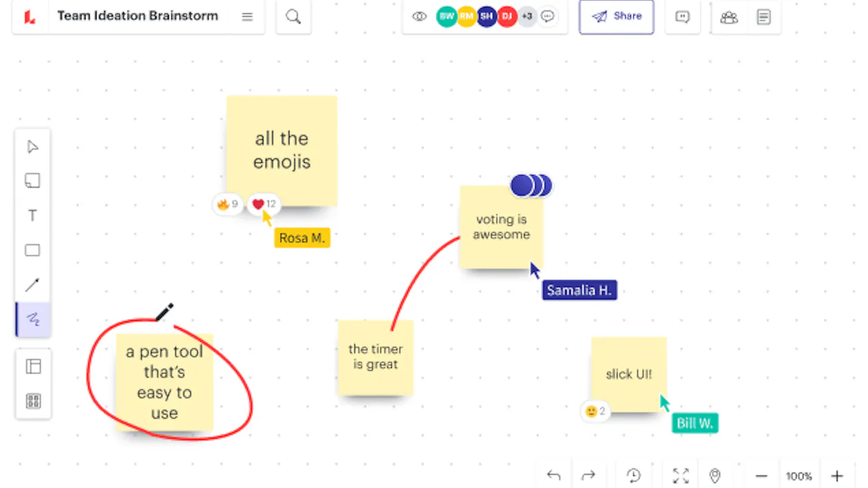Select the pointer arrow tool
This screenshot has height=488, width=868.
pyautogui.click(x=33, y=147)
